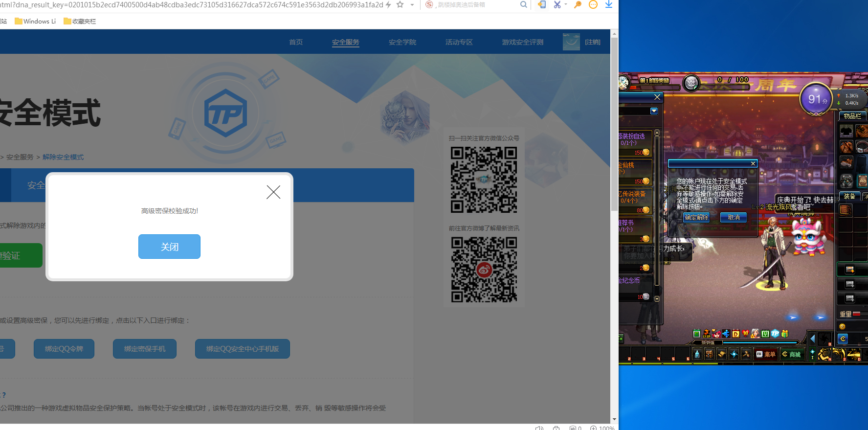This screenshot has width=868, height=430.
Task: Click the gift box icon in the game event bar
Action: pos(785,334)
